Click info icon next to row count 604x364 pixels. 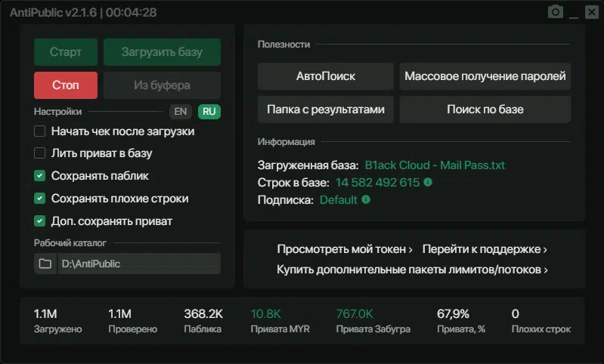tap(428, 182)
